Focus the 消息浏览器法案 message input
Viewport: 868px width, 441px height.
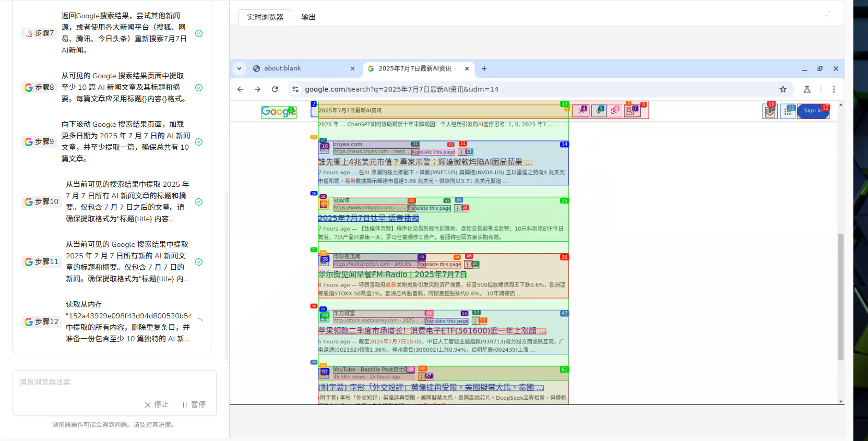coord(114,383)
